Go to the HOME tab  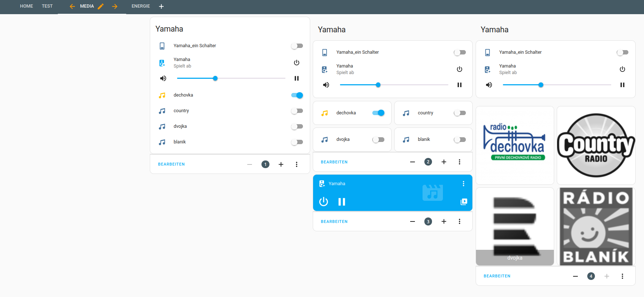pyautogui.click(x=27, y=6)
